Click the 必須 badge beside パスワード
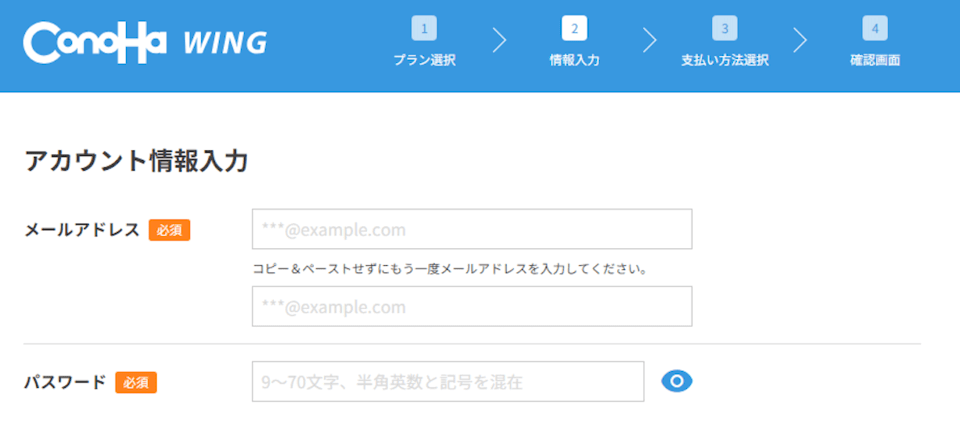The image size is (960, 443). (136, 382)
